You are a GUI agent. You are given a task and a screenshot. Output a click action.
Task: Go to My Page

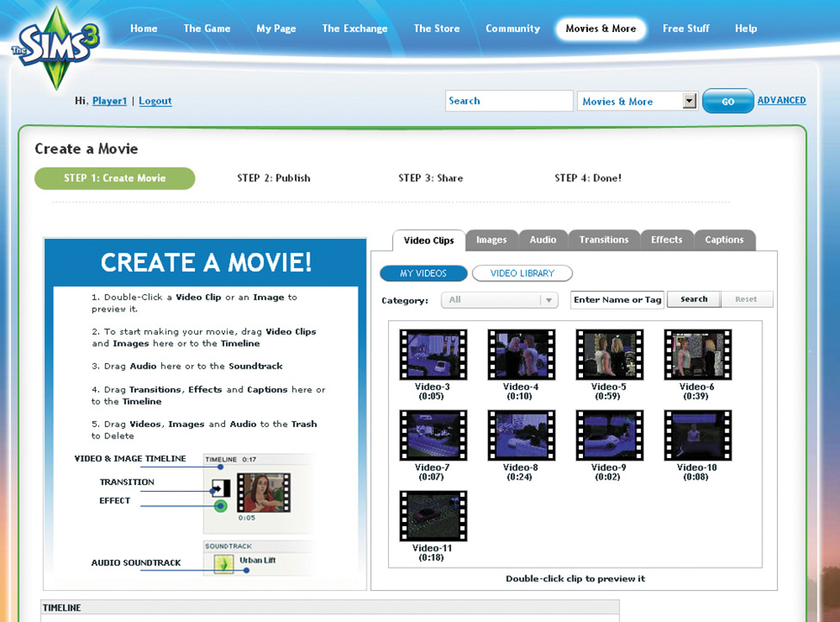click(x=276, y=28)
